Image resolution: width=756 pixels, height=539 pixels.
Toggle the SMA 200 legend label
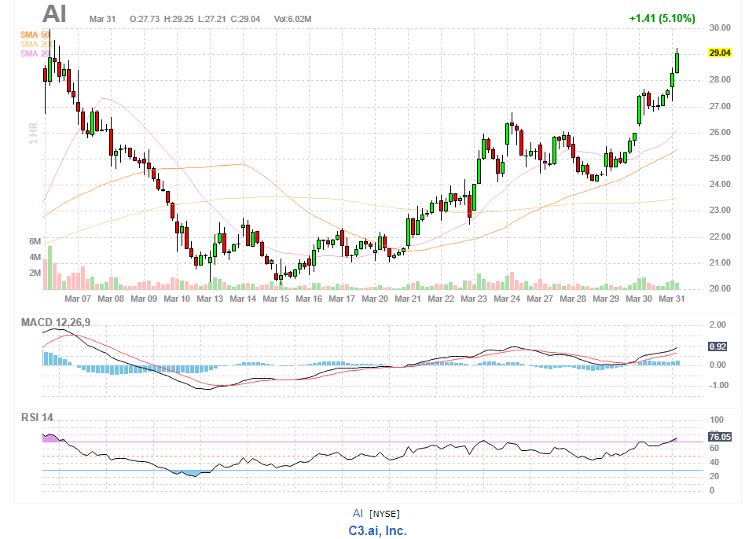[35, 44]
